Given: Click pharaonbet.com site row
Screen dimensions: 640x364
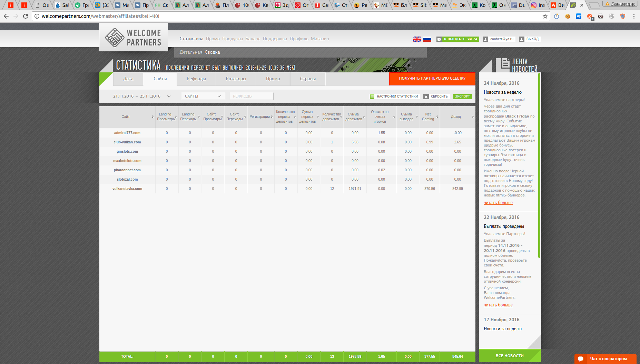Looking at the screenshot, I should pos(287,170).
